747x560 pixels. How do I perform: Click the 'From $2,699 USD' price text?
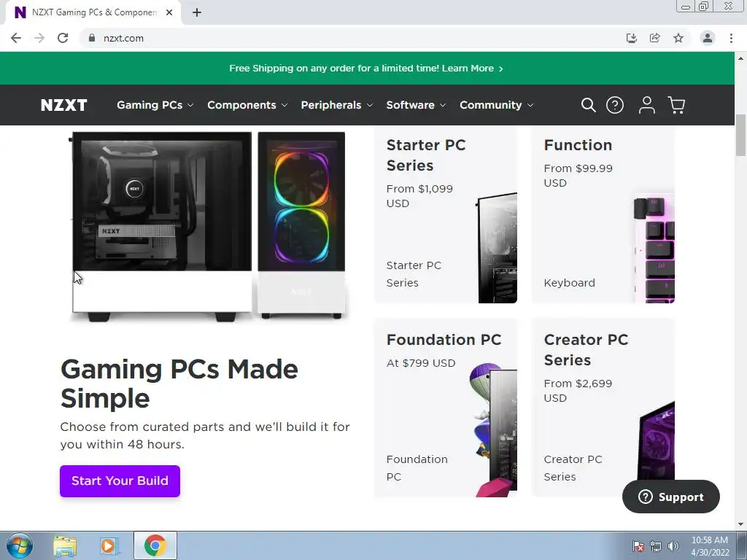click(x=578, y=391)
